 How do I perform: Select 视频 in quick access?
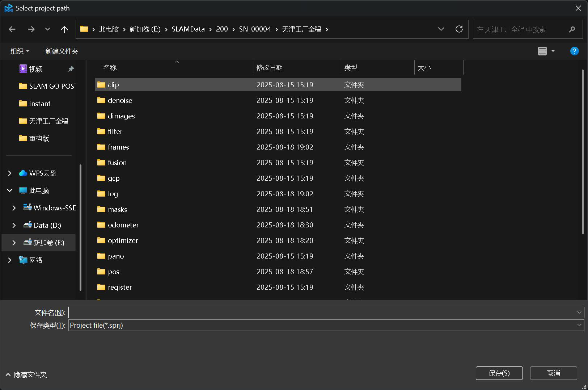[x=36, y=69]
